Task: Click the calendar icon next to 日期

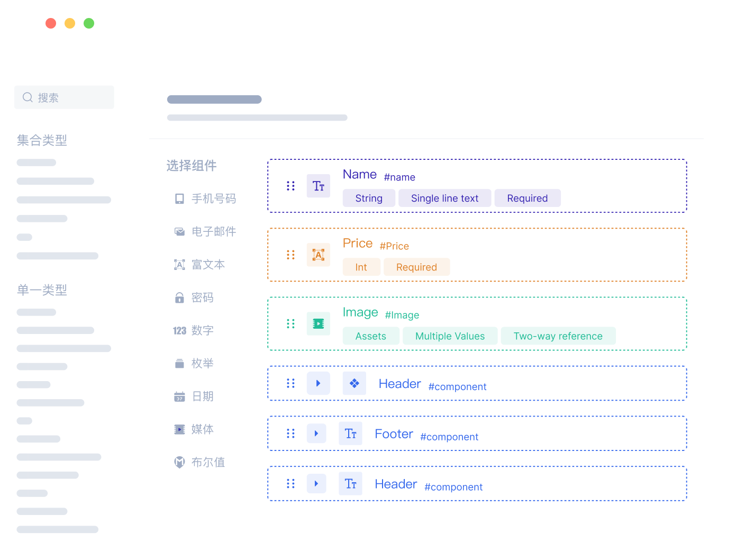Action: pos(180,396)
